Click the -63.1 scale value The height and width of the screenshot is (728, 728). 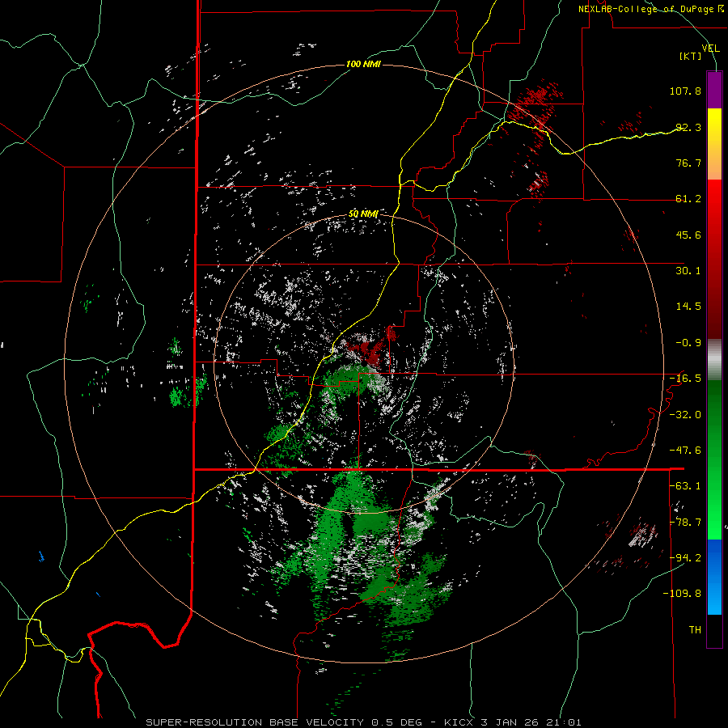pyautogui.click(x=685, y=486)
